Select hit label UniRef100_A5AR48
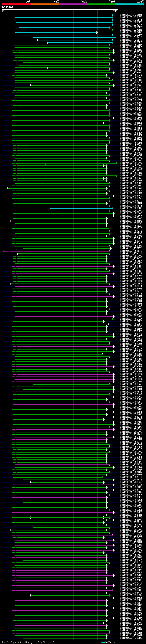146x644 pixels. 131,578
